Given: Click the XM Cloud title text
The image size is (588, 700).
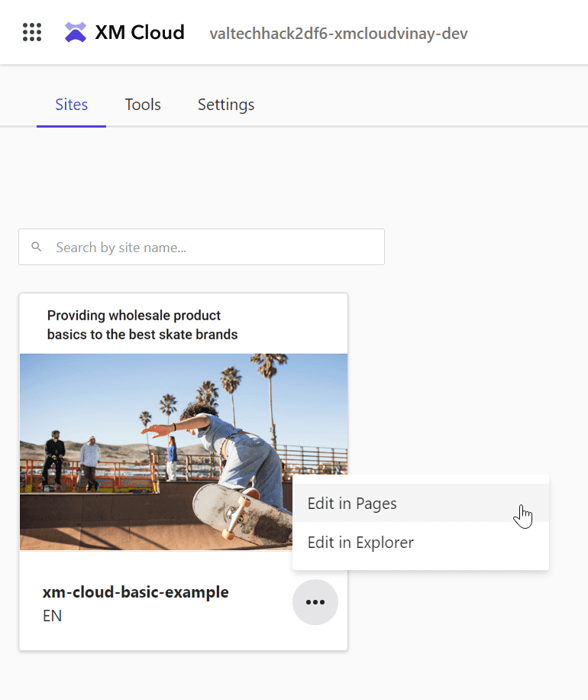Looking at the screenshot, I should 140,33.
